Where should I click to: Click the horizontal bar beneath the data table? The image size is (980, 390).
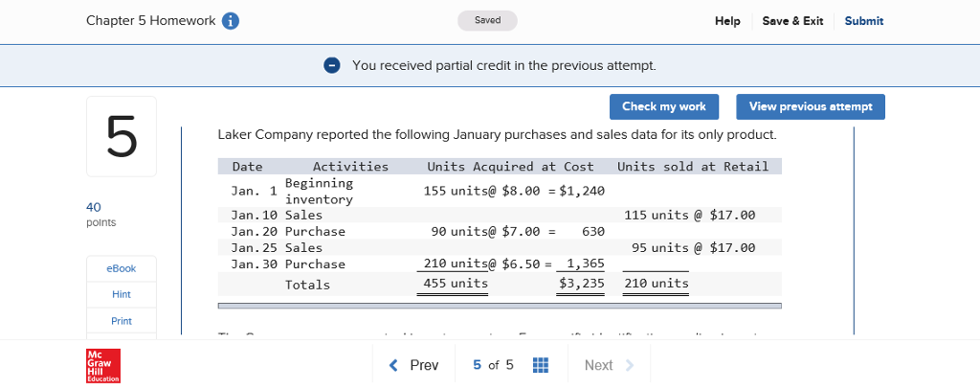[500, 306]
